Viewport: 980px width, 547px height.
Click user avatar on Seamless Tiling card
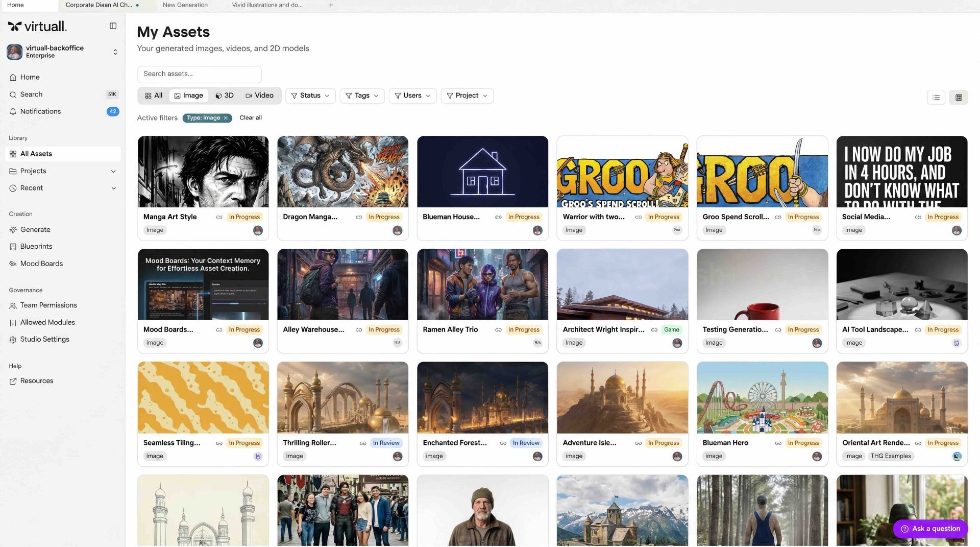click(x=258, y=457)
